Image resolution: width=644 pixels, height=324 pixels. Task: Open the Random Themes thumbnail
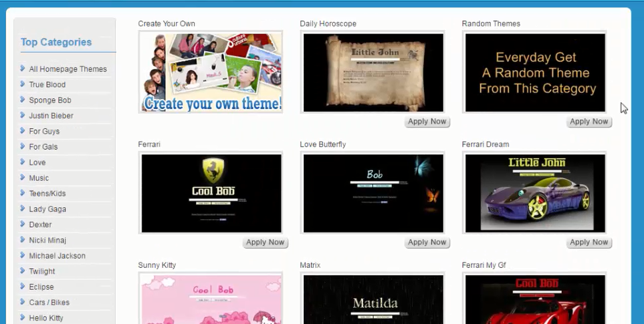click(x=535, y=72)
